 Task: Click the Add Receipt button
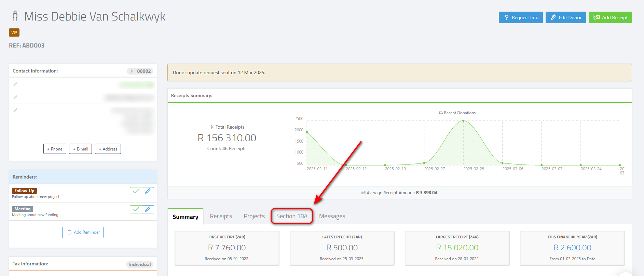[x=610, y=17]
